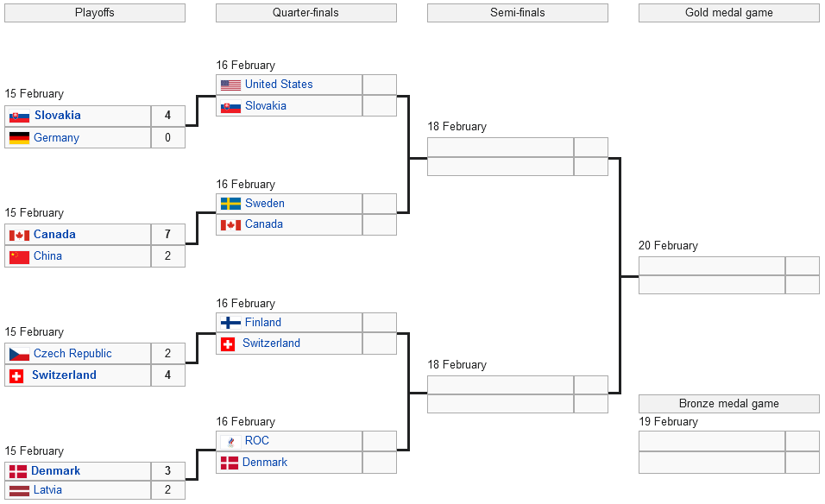Open the Germany team link
This screenshot has width=825, height=504.
coord(56,138)
